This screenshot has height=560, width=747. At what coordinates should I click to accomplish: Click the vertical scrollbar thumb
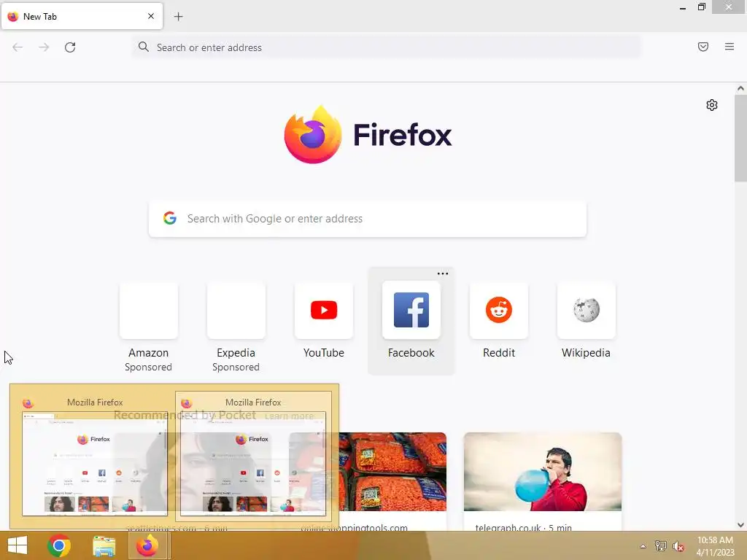(x=740, y=138)
